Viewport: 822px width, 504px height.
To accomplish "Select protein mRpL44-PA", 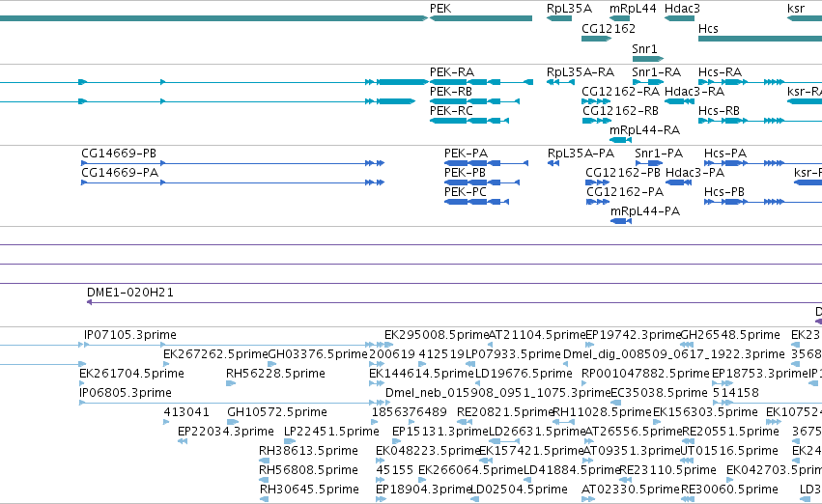I will coord(645,211).
